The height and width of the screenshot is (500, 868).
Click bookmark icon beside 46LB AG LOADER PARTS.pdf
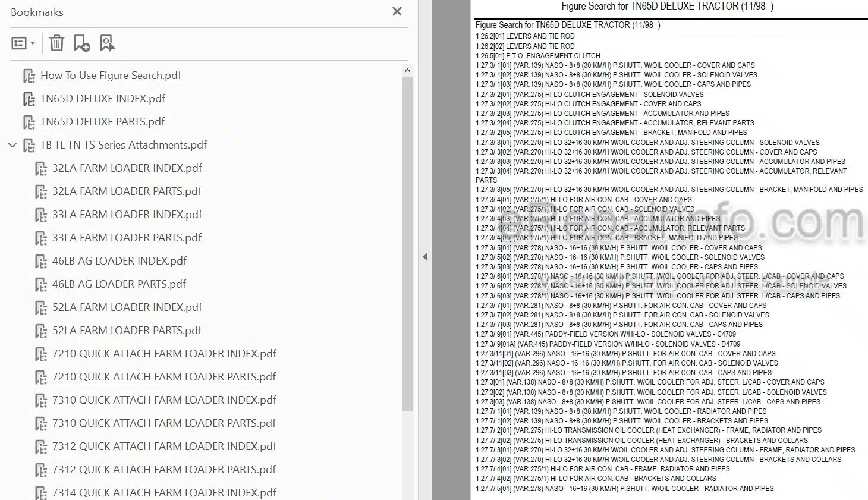(x=41, y=285)
